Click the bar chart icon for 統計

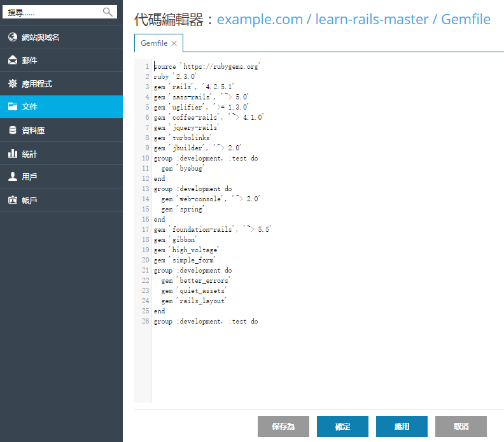tap(13, 153)
